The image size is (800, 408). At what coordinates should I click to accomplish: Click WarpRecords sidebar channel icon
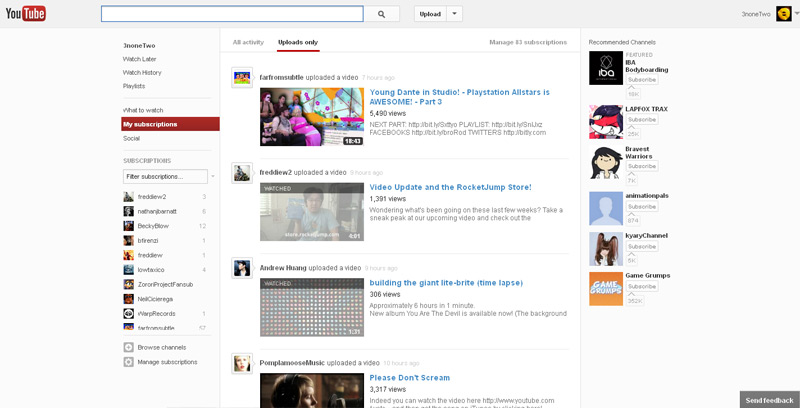[x=129, y=314]
